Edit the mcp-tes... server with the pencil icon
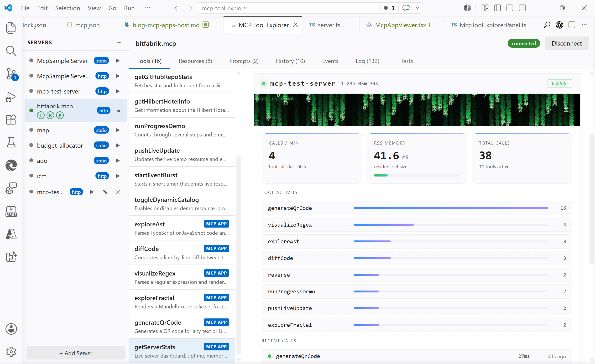 pyautogui.click(x=105, y=192)
